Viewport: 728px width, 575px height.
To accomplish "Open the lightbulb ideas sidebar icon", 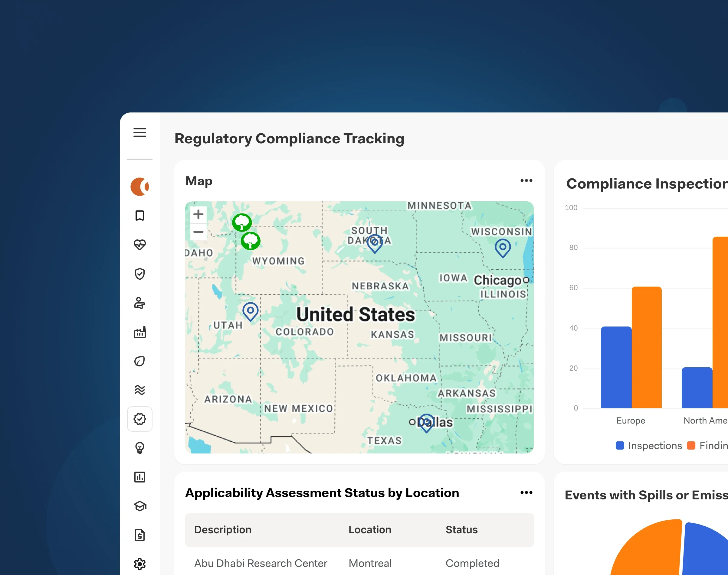I will [139, 448].
